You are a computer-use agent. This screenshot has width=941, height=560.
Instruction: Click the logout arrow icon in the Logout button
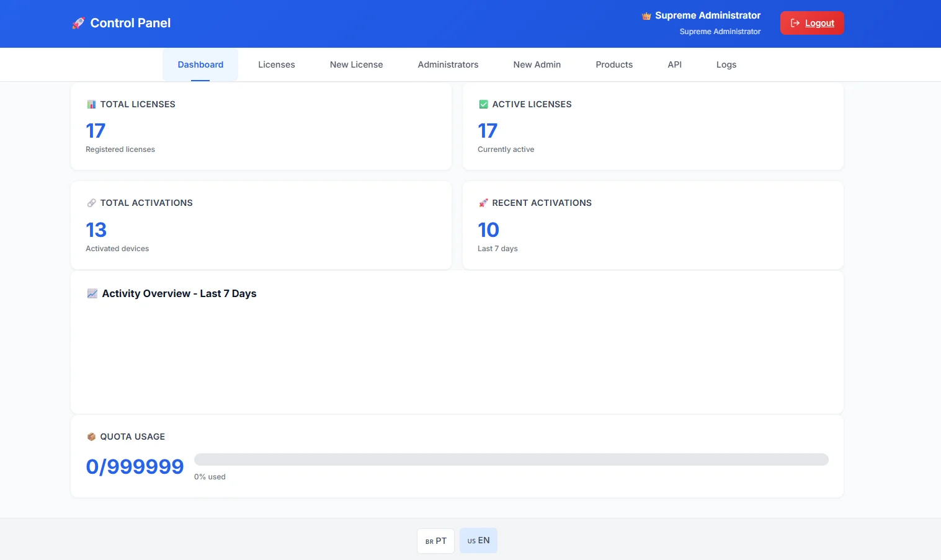pyautogui.click(x=795, y=22)
